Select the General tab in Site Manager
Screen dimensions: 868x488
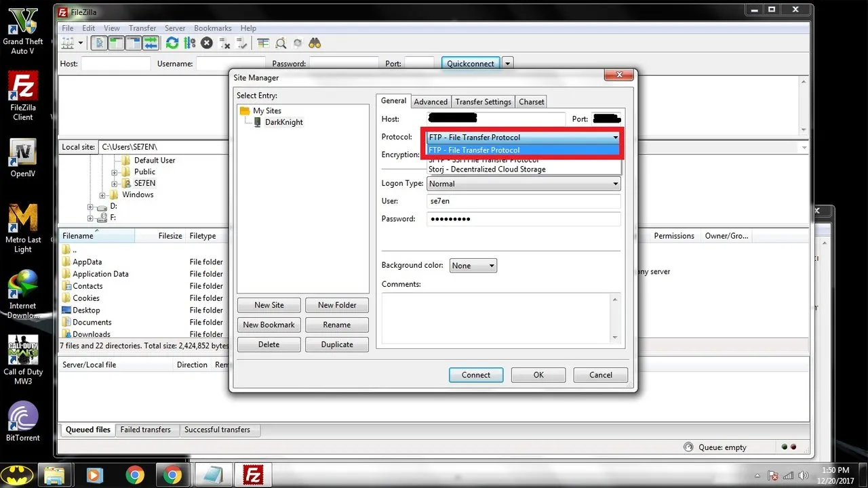pyautogui.click(x=393, y=100)
